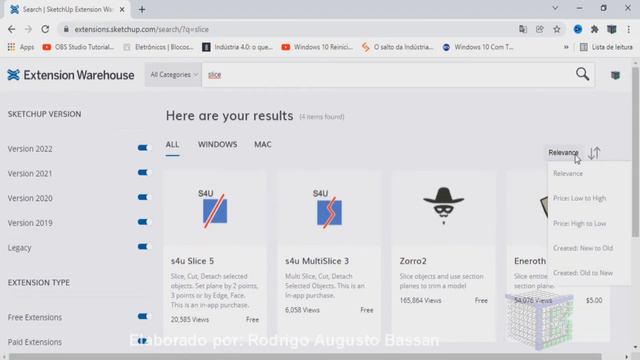Click the vertical page scrollbar thumb

pos(635,152)
